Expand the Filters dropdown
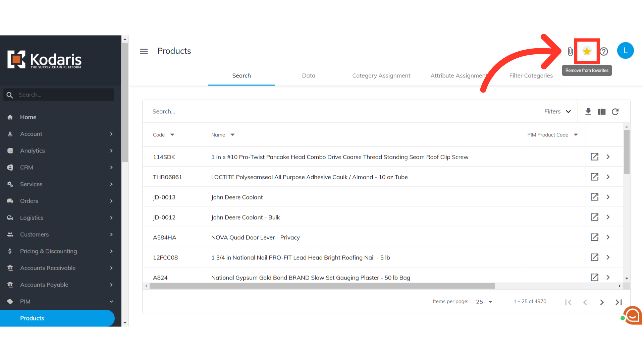The width and height of the screenshot is (644, 362). [557, 111]
